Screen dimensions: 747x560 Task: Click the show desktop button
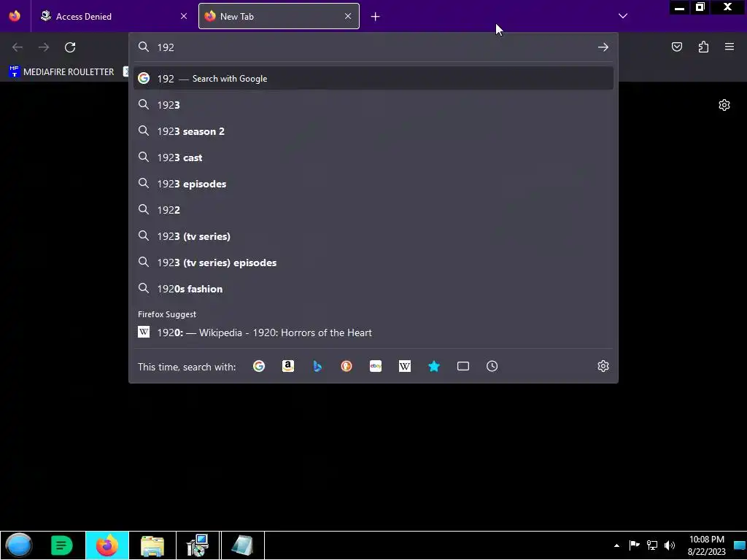point(740,545)
